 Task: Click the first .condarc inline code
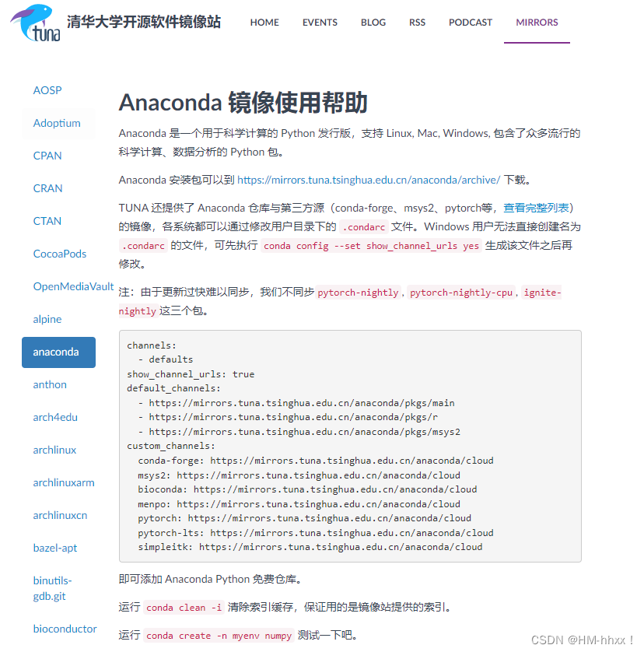[x=364, y=227]
